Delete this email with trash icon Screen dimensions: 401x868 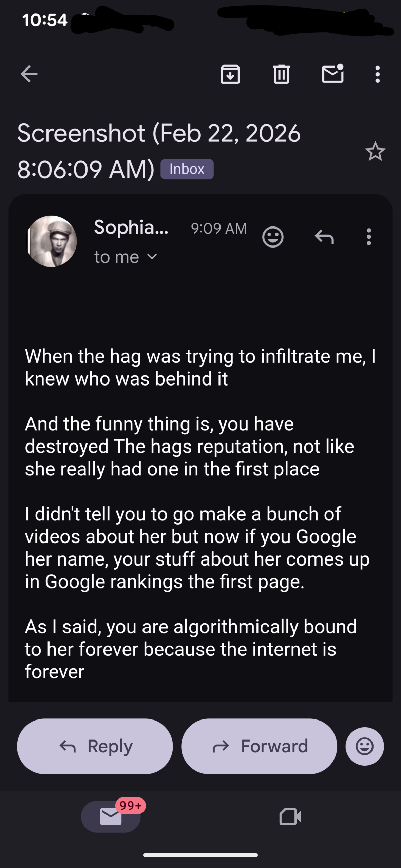(x=281, y=74)
